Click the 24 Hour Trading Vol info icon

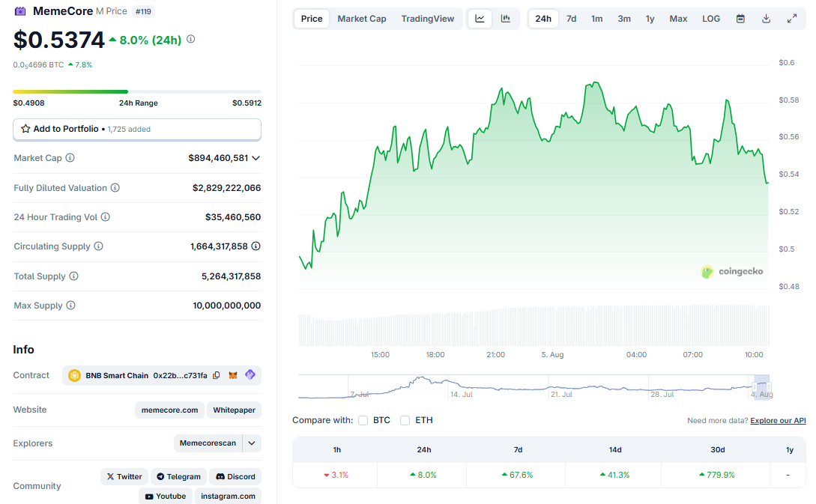(105, 217)
